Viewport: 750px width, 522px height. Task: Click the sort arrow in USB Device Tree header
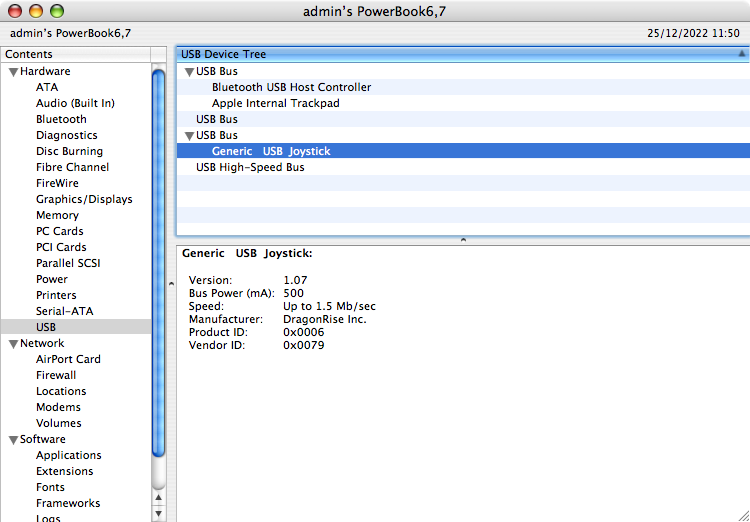(x=742, y=54)
